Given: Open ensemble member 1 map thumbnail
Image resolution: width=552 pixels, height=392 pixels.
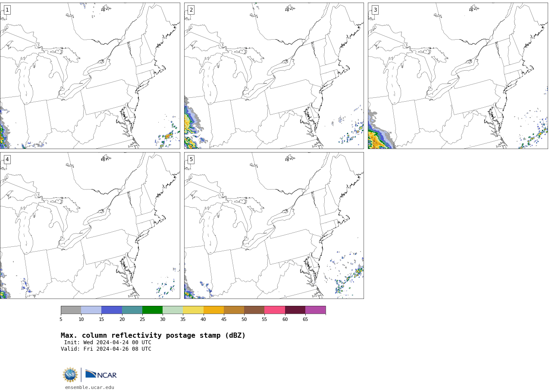Looking at the screenshot, I should click(x=90, y=76).
